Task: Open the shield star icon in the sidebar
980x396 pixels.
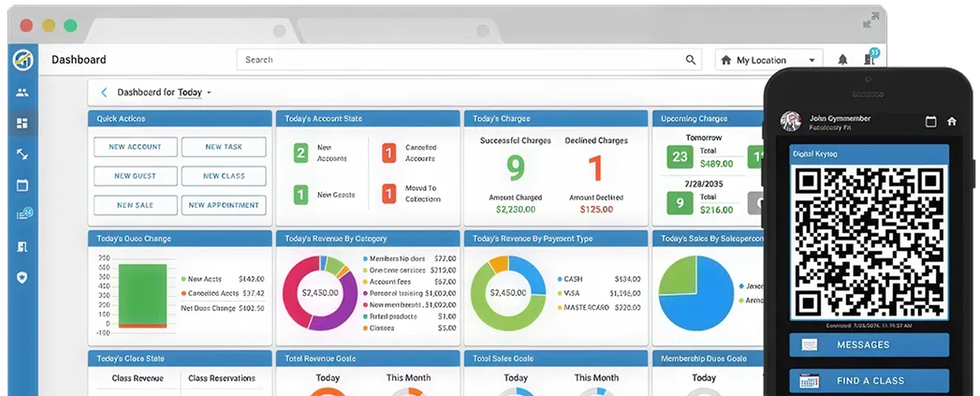Action: (22, 277)
